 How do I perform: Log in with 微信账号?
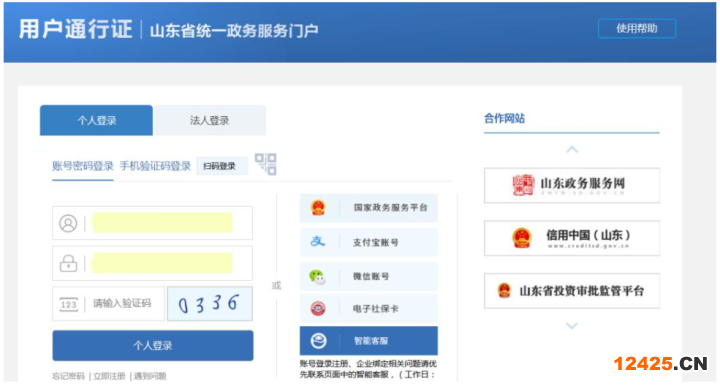(x=369, y=276)
